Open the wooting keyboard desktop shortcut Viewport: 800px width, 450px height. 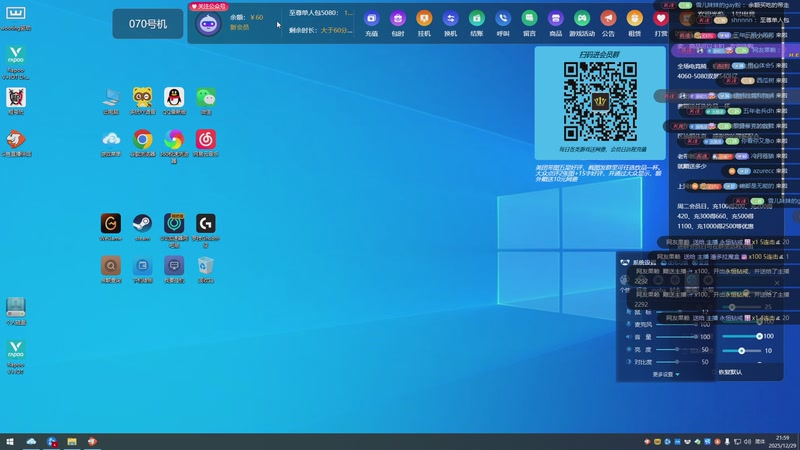pyautogui.click(x=16, y=13)
